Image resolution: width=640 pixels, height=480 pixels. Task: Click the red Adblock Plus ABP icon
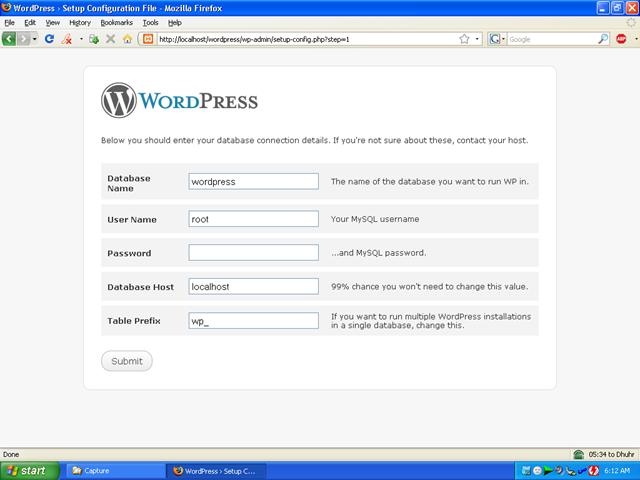(621, 39)
